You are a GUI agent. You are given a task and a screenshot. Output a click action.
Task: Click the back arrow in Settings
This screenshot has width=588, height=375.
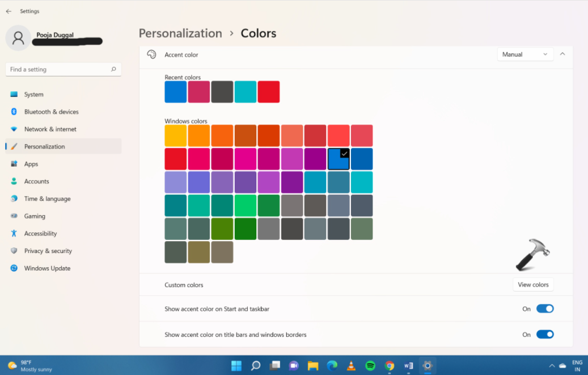click(x=9, y=11)
